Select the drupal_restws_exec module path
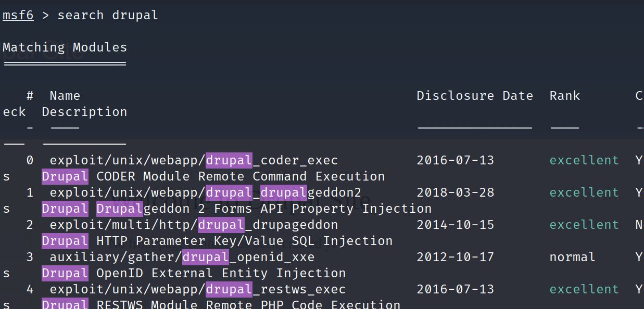This screenshot has height=309, width=644. pyautogui.click(x=197, y=289)
